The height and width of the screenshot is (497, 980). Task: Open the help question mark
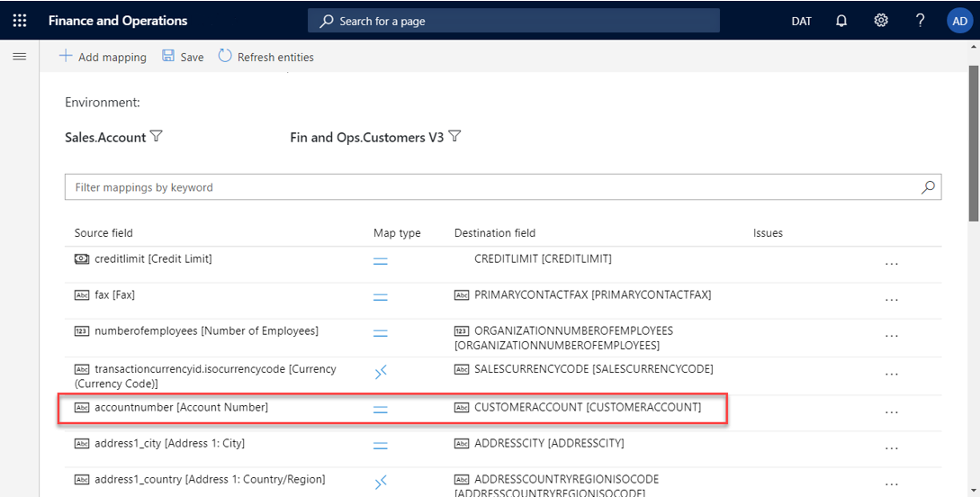tap(920, 21)
